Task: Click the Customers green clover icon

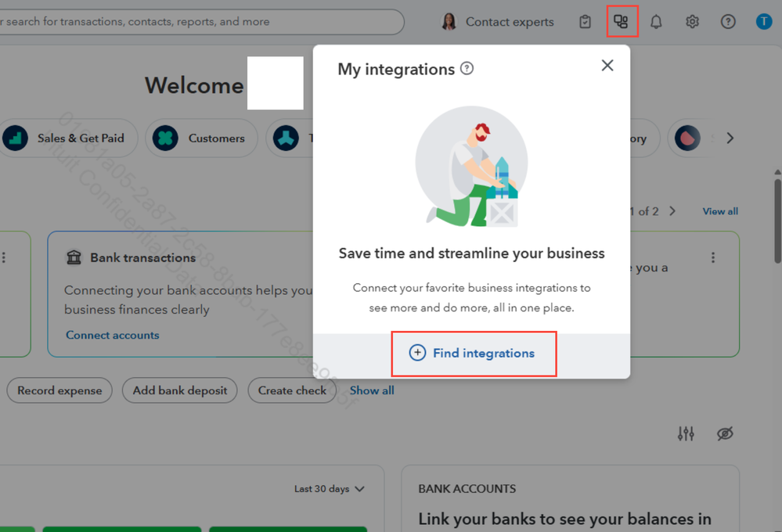Action: tap(166, 138)
